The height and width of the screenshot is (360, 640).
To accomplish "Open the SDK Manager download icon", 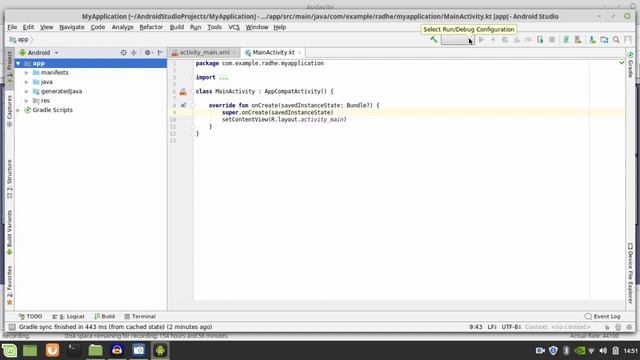I will (x=592, y=40).
